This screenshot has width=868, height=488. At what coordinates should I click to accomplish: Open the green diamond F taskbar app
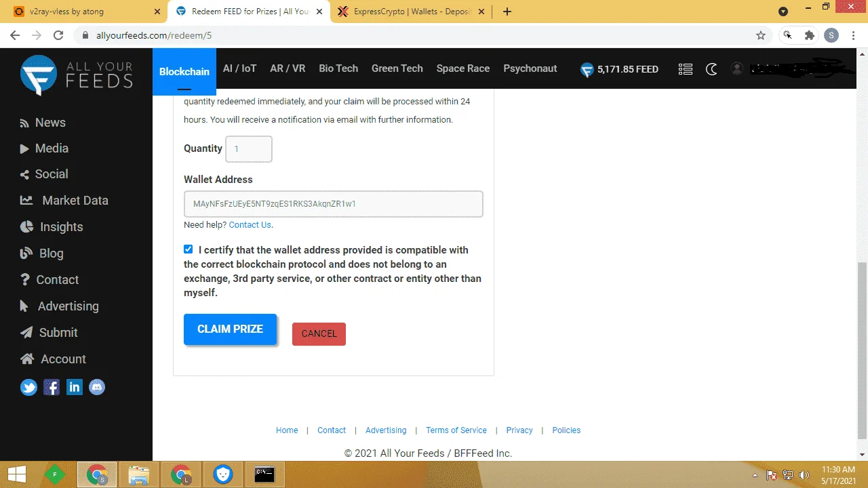coord(55,474)
